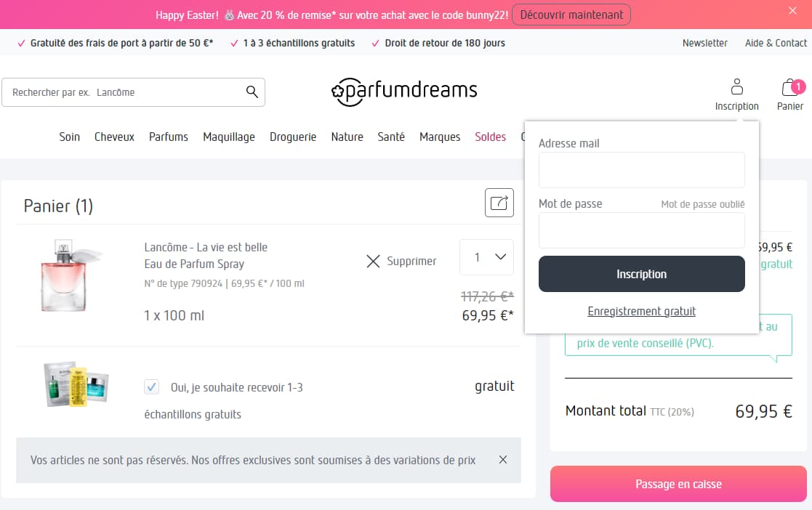
Task: Close the Easter promo banner
Action: click(792, 11)
